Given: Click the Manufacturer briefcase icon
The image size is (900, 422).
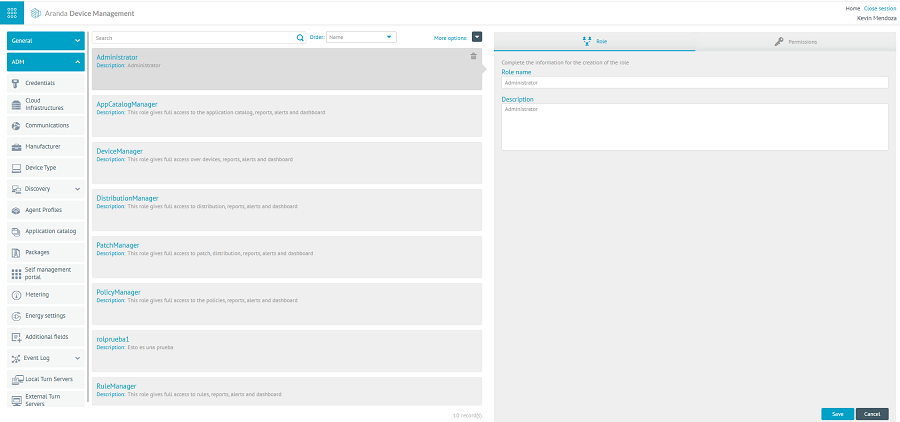Looking at the screenshot, I should [x=16, y=147].
